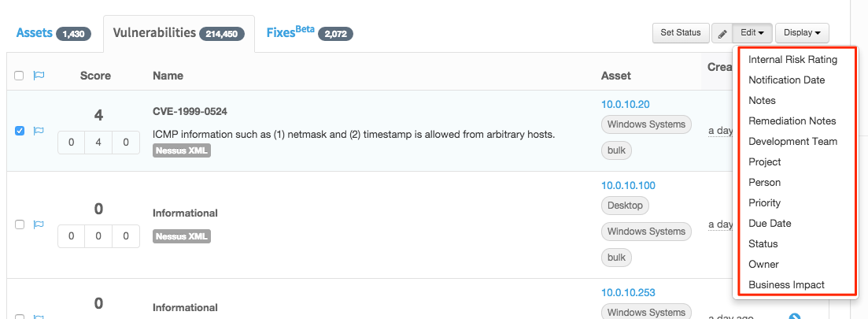Image resolution: width=868 pixels, height=319 pixels.
Task: Select Priority menu entry
Action: click(x=764, y=203)
